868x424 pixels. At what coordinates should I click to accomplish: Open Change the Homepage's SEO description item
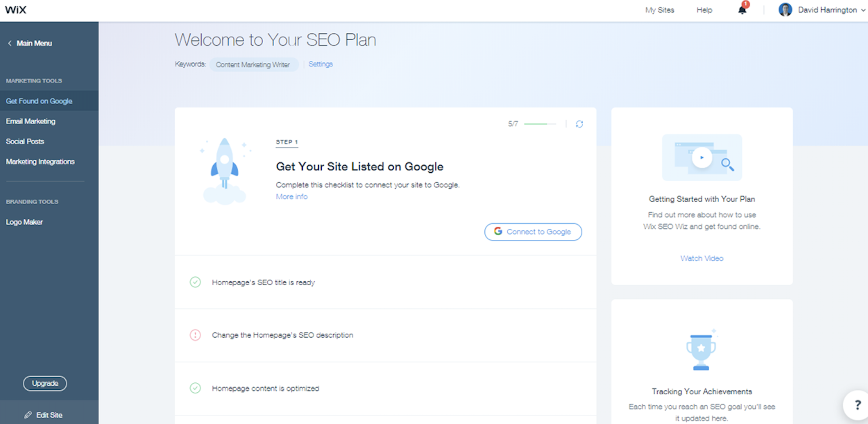(x=385, y=335)
